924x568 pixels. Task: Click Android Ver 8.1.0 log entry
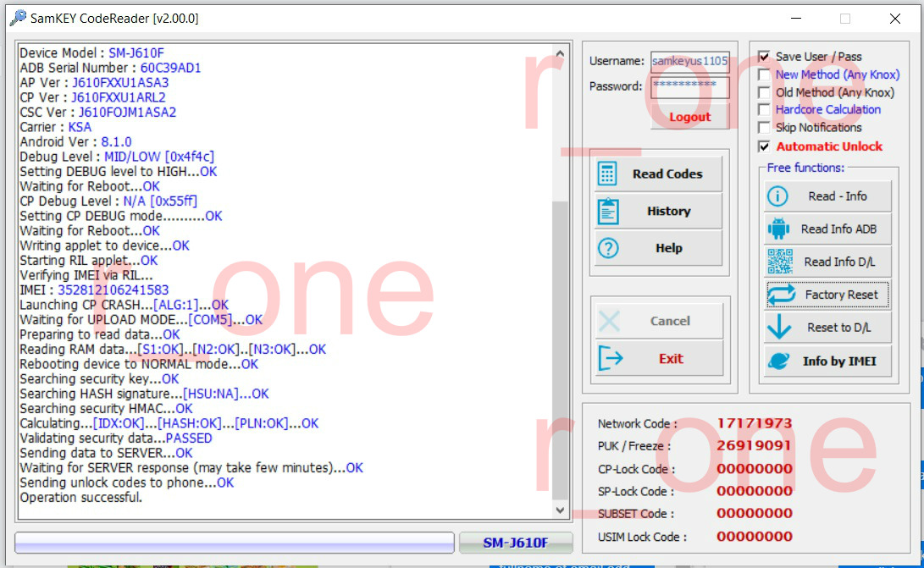[75, 142]
